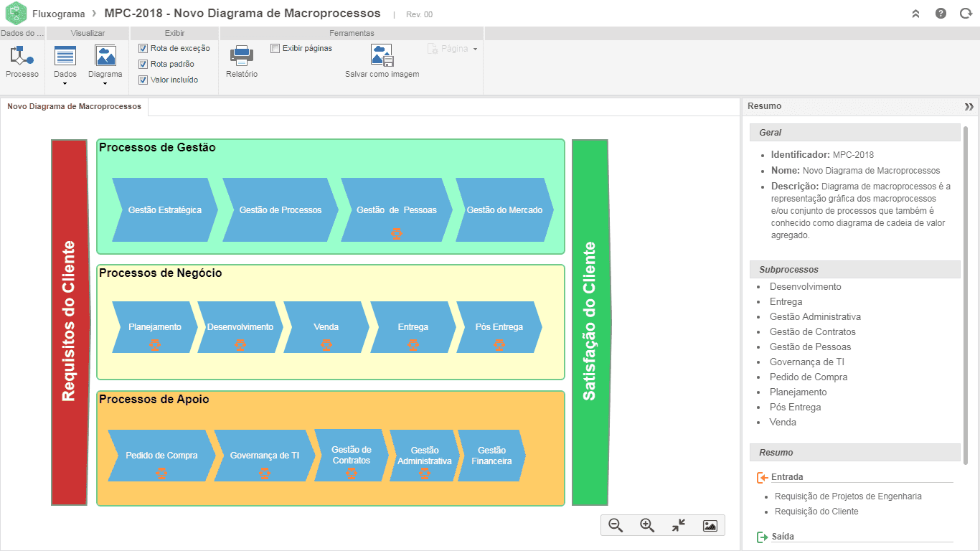This screenshot has height=551, width=980.
Task: Collapse the Resumo section header
Action: (x=854, y=452)
